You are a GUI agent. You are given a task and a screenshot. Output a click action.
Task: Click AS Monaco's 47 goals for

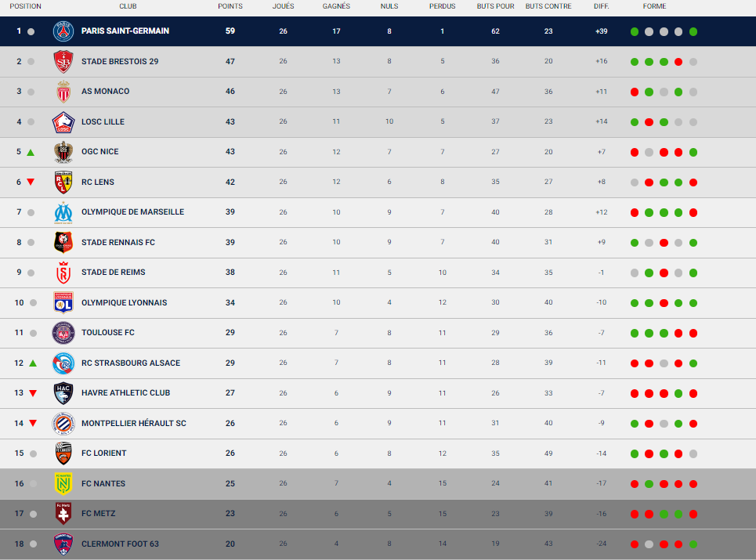click(495, 92)
